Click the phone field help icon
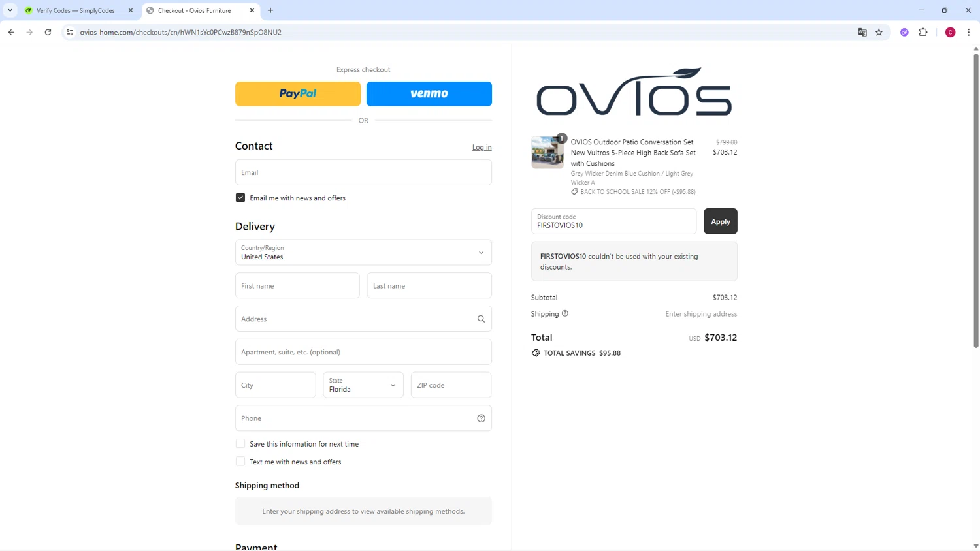Viewport: 980px width, 551px height. [x=481, y=418]
